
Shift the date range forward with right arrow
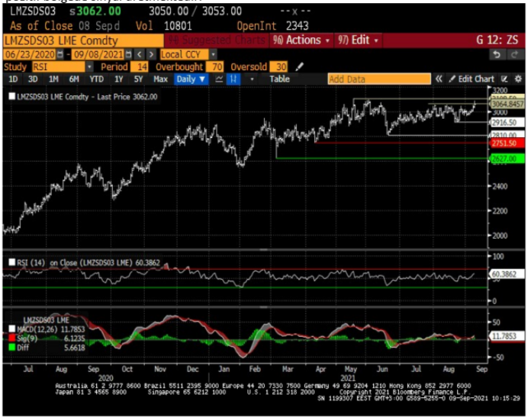click(x=151, y=54)
